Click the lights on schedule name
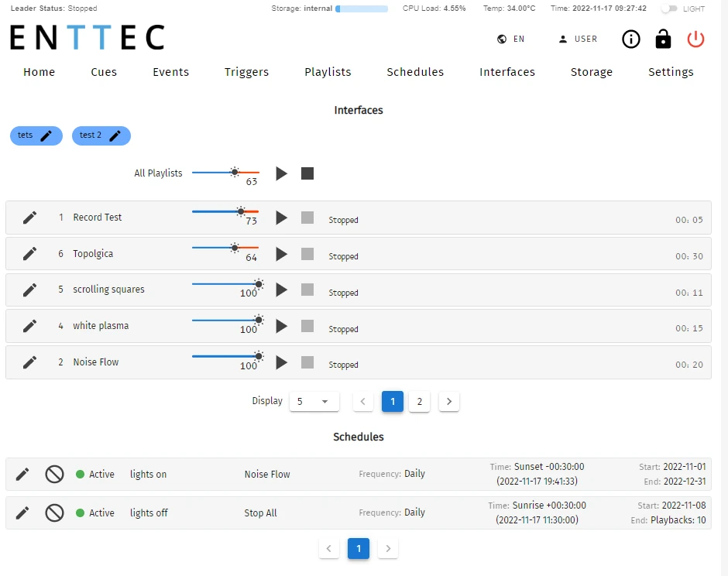728x576 pixels. coord(148,475)
